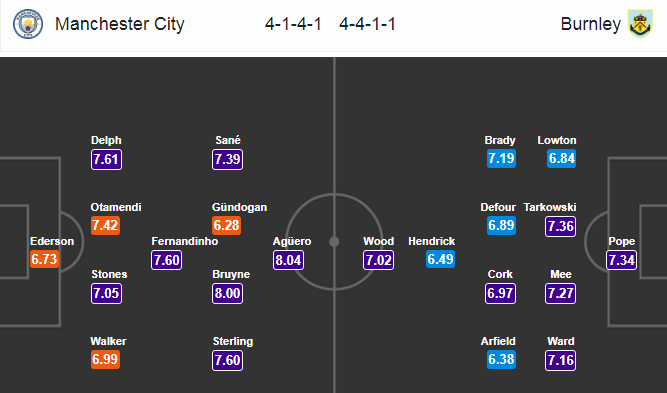
Task: Click the Manchester City club crest
Action: click(x=28, y=24)
